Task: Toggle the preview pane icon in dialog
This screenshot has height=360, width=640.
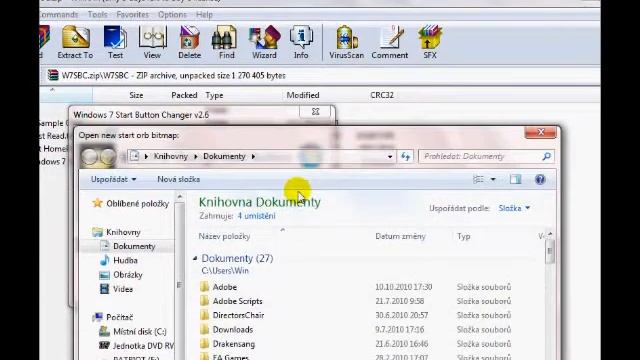Action: 516,179
